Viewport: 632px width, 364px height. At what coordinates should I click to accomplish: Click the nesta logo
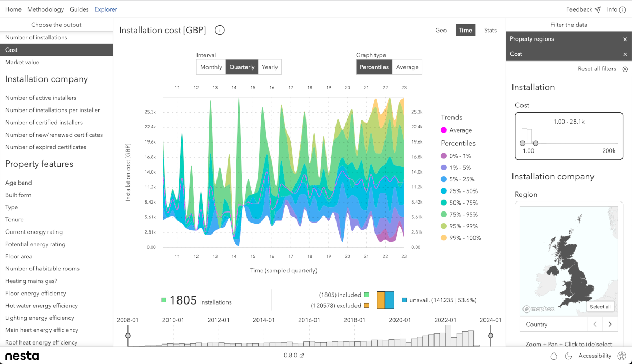[x=22, y=356]
